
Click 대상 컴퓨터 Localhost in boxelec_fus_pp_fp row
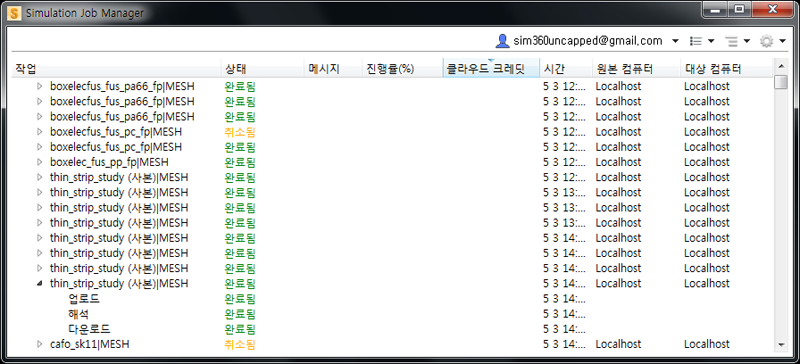707,162
